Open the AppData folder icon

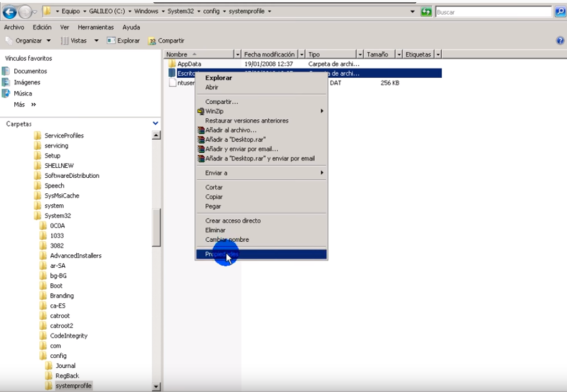click(x=172, y=63)
